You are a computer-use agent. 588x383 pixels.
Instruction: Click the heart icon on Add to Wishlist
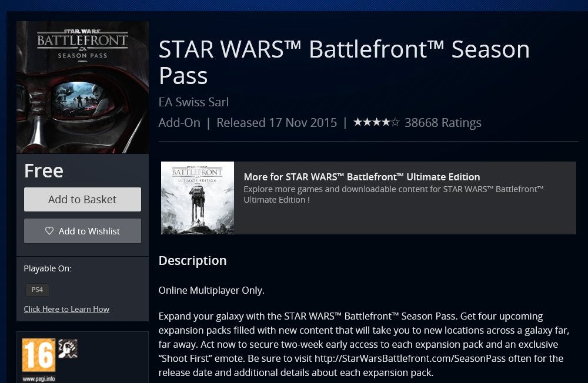(x=49, y=231)
